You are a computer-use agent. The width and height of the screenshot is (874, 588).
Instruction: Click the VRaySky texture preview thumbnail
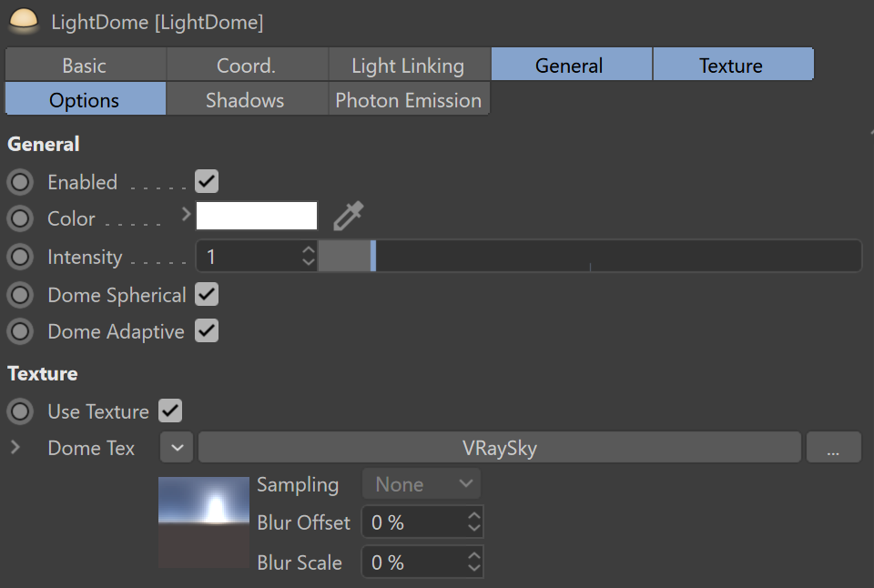pos(204,522)
